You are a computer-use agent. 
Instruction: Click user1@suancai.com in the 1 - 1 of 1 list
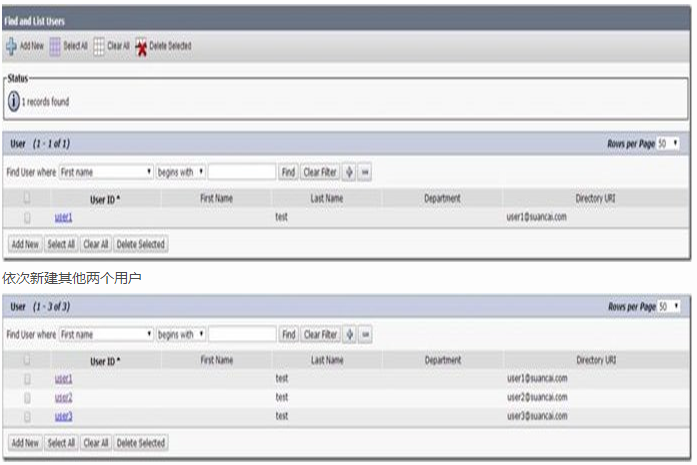(x=537, y=217)
